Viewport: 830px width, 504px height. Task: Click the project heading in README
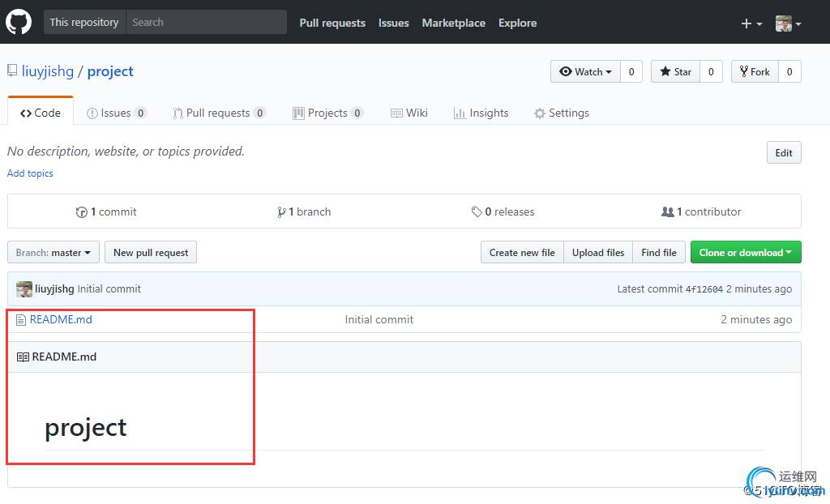point(86,428)
